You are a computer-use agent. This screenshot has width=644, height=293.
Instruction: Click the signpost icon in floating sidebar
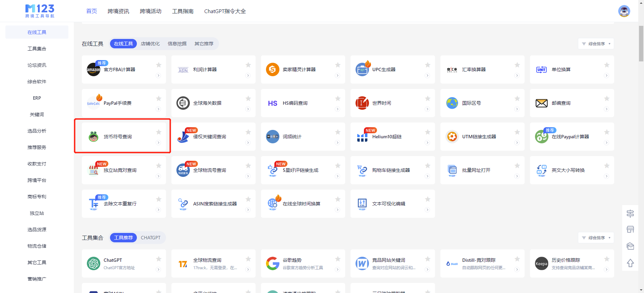pyautogui.click(x=630, y=213)
